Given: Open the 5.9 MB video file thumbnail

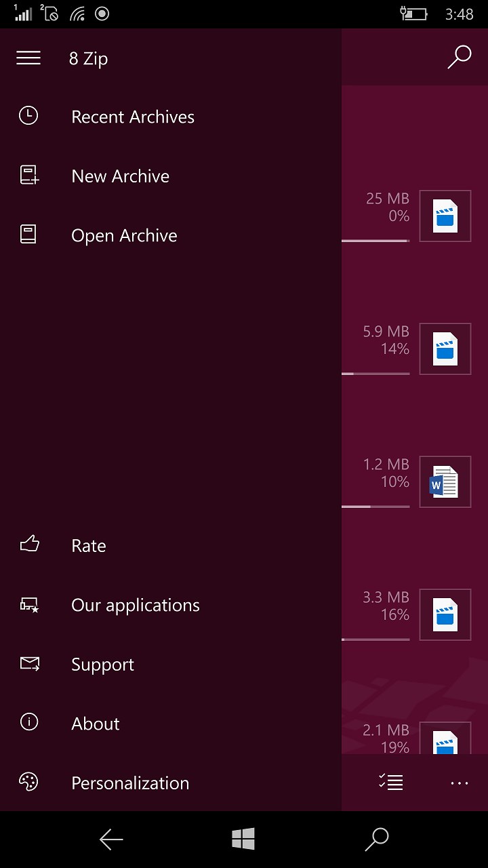Looking at the screenshot, I should coord(445,349).
